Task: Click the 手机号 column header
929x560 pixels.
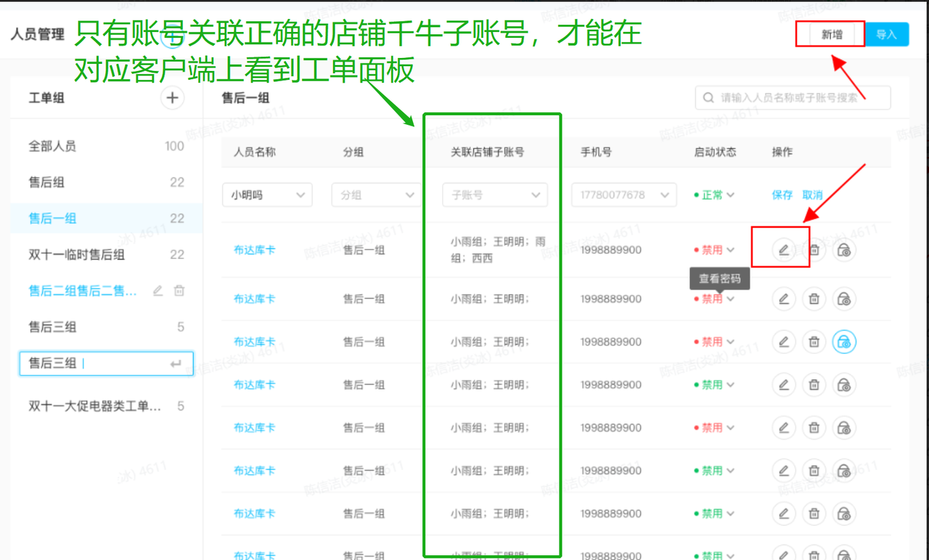Action: point(596,152)
